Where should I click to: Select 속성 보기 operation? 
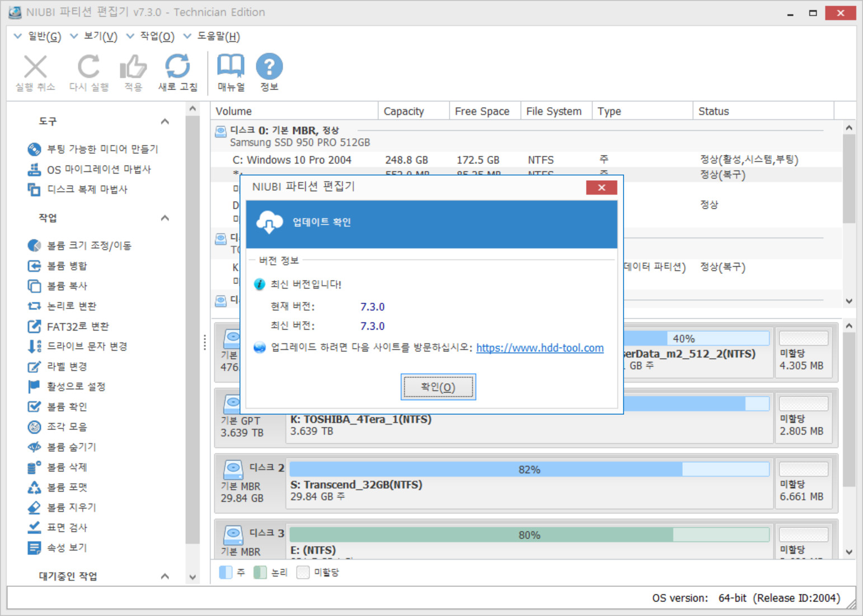(x=57, y=547)
